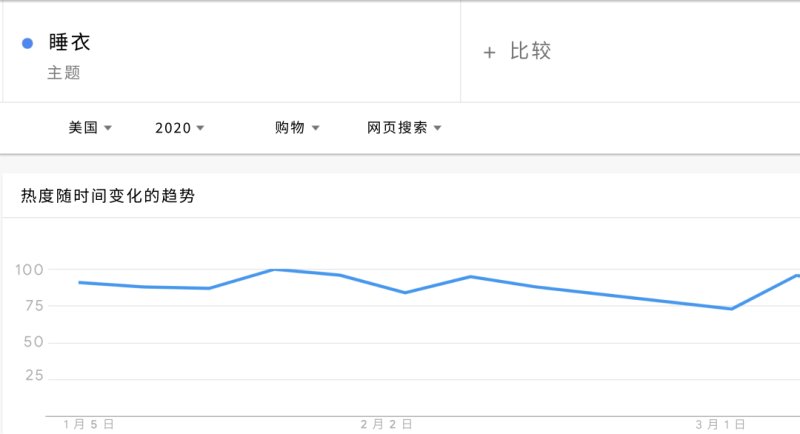This screenshot has width=800, height=434.
Task: Click the blue dot beside 睡衣
Action: [x=27, y=43]
